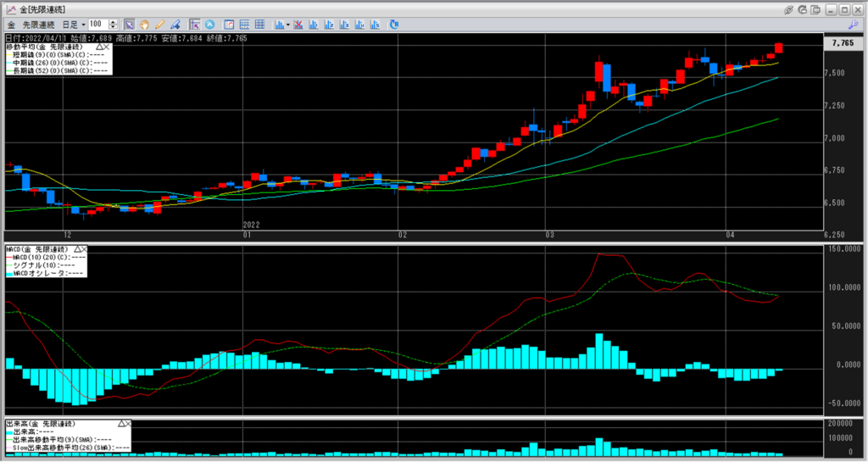Click the grid table layout icon
Viewport: 868px width, 462px height.
262,25
